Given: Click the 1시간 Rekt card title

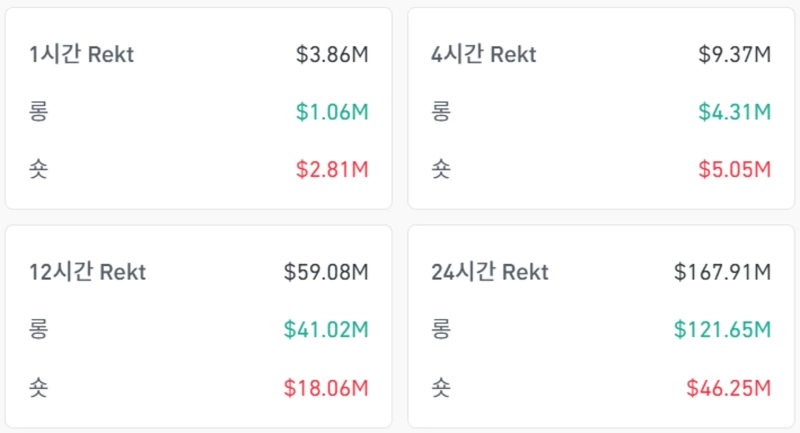Looking at the screenshot, I should coord(81,54).
